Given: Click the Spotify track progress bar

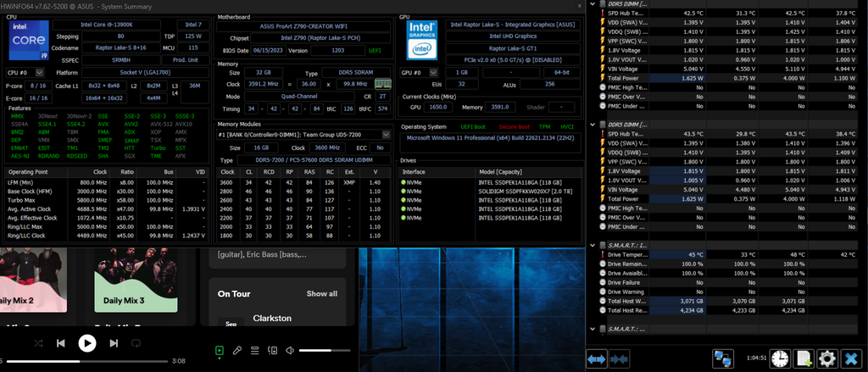Looking at the screenshot, I should 86,361.
